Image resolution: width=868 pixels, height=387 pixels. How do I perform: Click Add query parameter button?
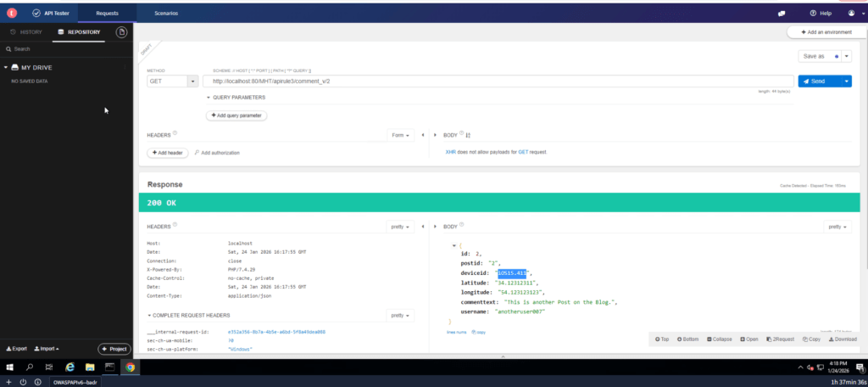tap(236, 115)
